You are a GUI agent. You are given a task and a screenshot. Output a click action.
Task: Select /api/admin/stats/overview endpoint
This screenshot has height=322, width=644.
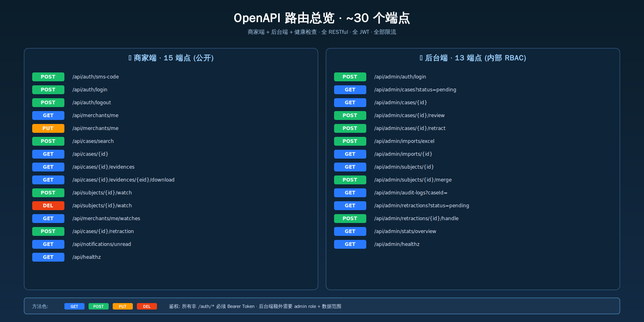pyautogui.click(x=405, y=231)
